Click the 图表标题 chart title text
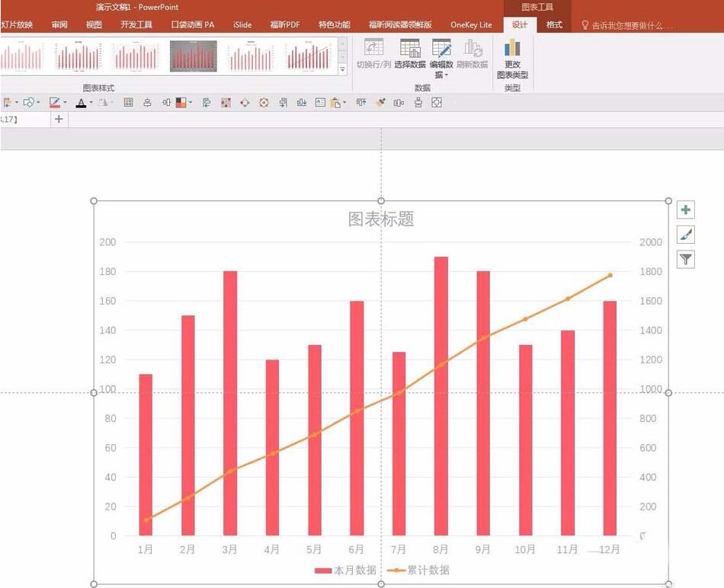Viewport: 724px width, 588px height. (x=380, y=219)
